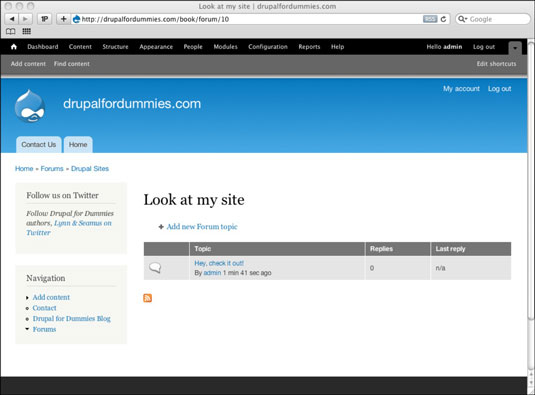This screenshot has width=535, height=395.
Task: Click Add content in the shortcuts bar
Action: pyautogui.click(x=28, y=64)
